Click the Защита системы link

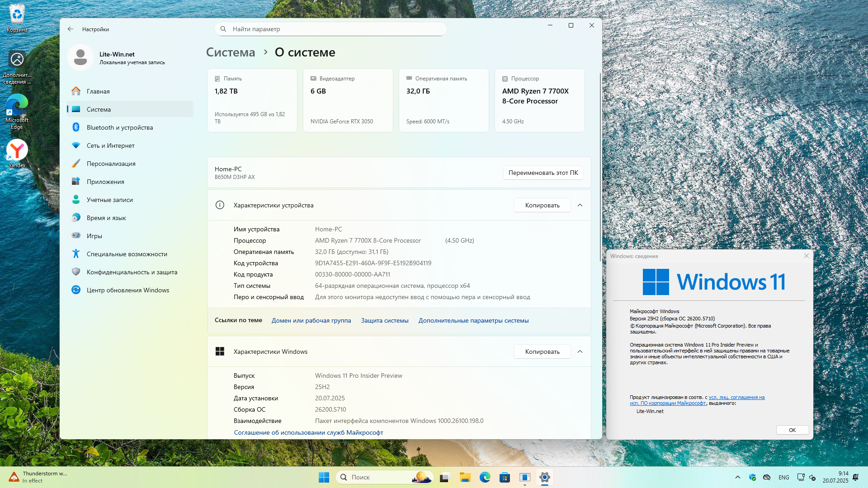point(384,320)
